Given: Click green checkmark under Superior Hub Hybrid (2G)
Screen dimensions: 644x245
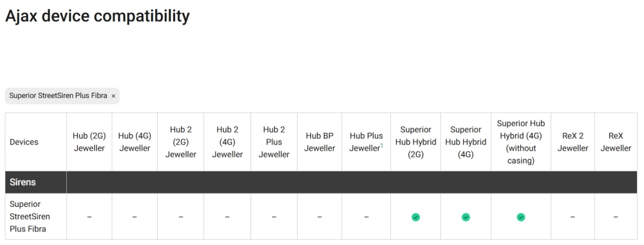Looking at the screenshot, I should coord(415,217).
